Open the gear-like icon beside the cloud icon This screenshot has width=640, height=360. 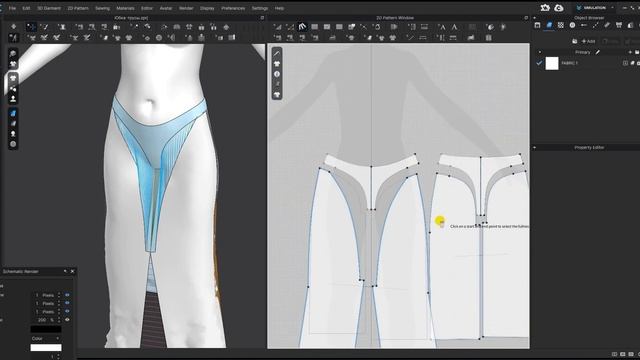coord(545,8)
